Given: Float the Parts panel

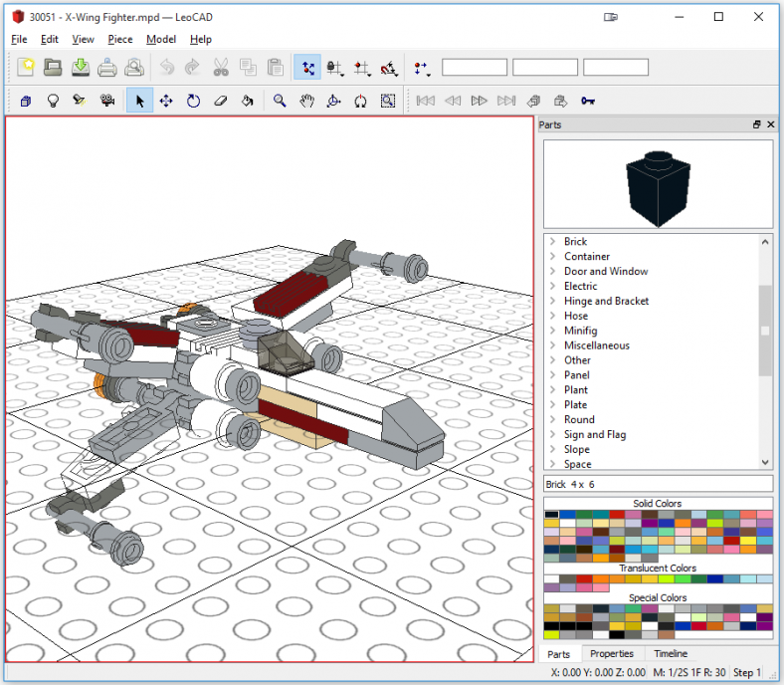Looking at the screenshot, I should [757, 124].
